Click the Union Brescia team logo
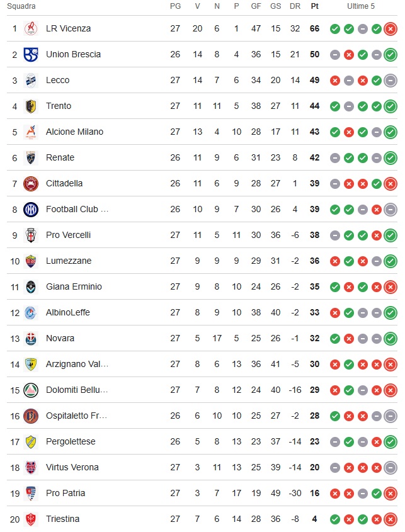The height and width of the screenshot is (532, 405). click(31, 54)
